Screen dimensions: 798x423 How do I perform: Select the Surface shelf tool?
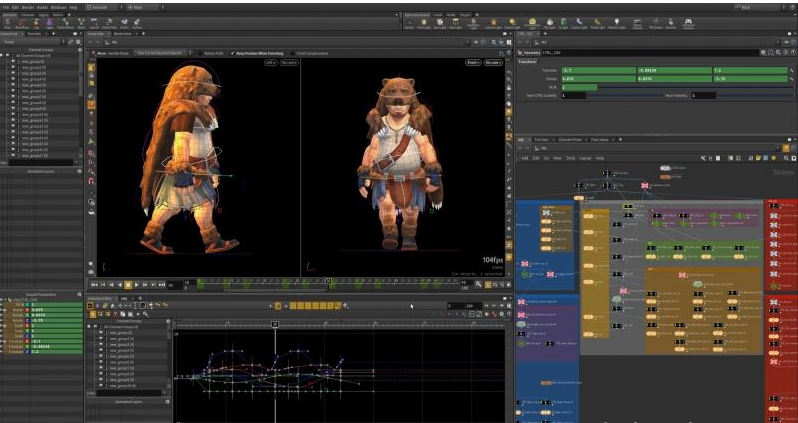[137, 23]
